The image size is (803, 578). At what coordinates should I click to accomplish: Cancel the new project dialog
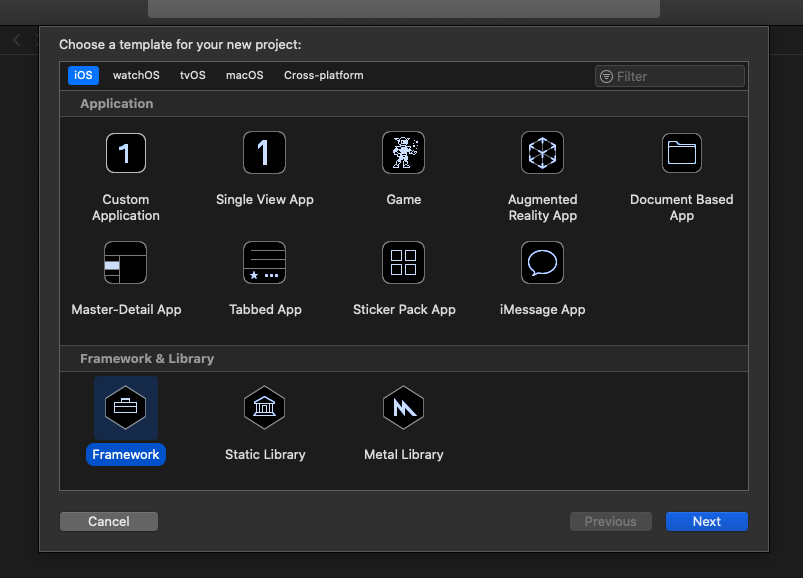109,521
